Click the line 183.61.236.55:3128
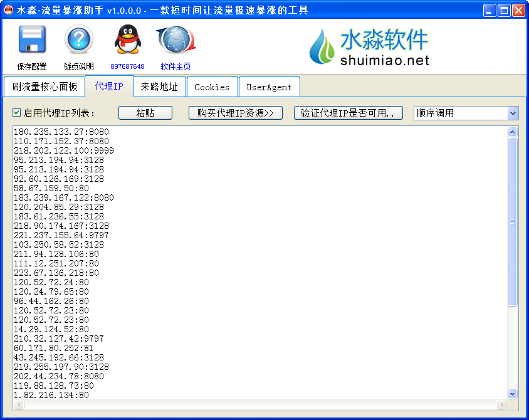This screenshot has width=529, height=420. click(x=59, y=216)
